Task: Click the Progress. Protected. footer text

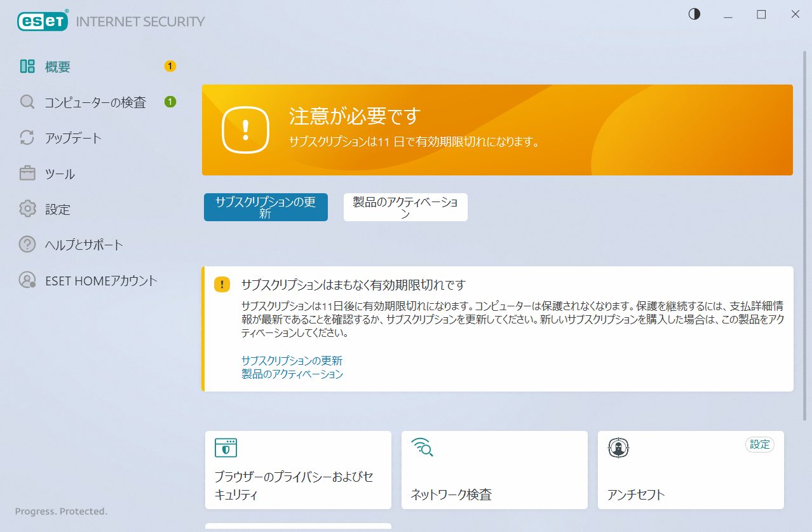Action: pos(61,511)
